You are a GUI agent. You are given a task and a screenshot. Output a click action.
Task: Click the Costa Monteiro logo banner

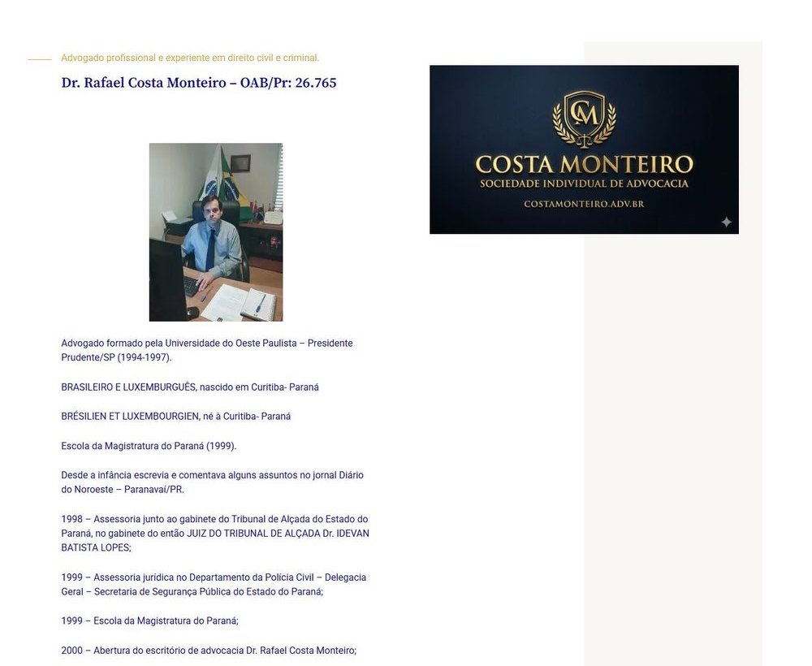coord(584,149)
